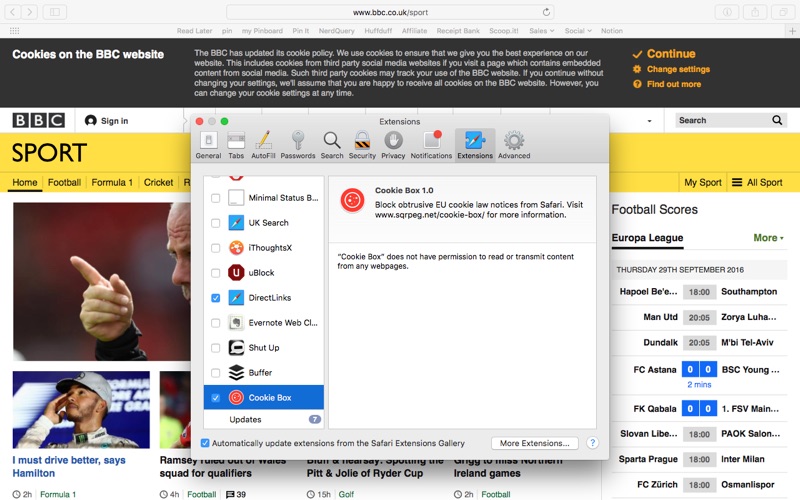Click the Safari forward navigation arrow
800x500 pixels.
[x=30, y=12]
